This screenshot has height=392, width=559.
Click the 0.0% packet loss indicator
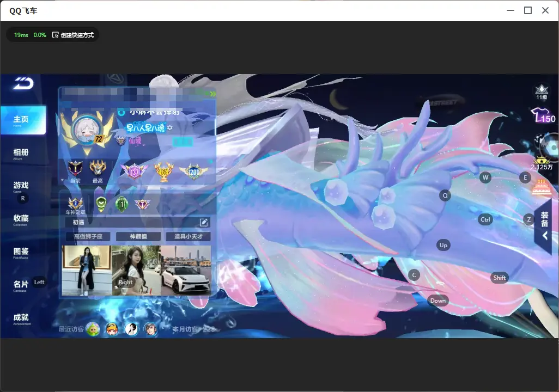(40, 35)
